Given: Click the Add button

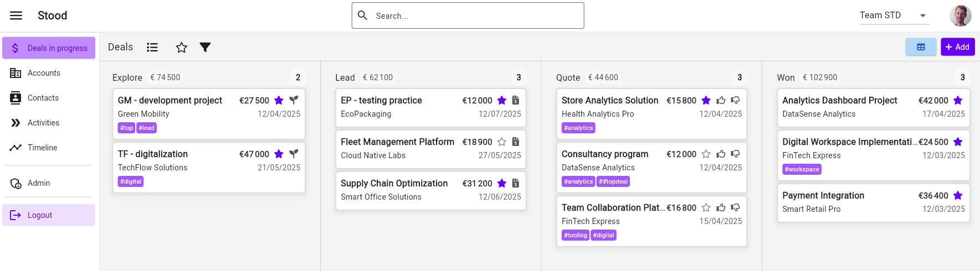Looking at the screenshot, I should point(957,47).
